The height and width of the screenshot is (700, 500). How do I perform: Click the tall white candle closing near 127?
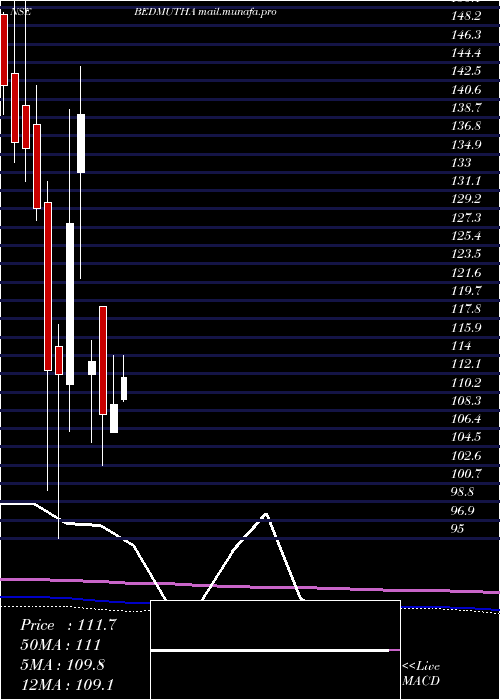tap(70, 304)
